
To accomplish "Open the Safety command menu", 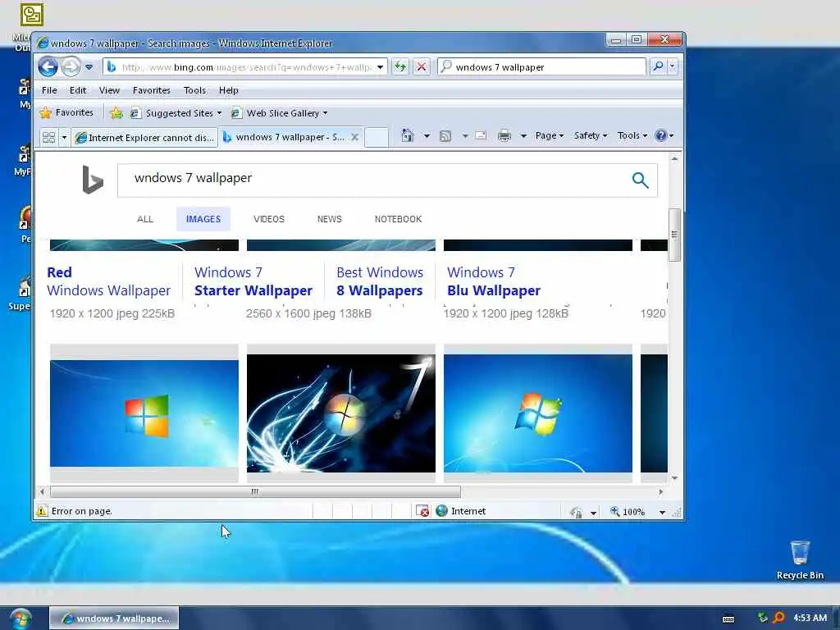I will [591, 135].
